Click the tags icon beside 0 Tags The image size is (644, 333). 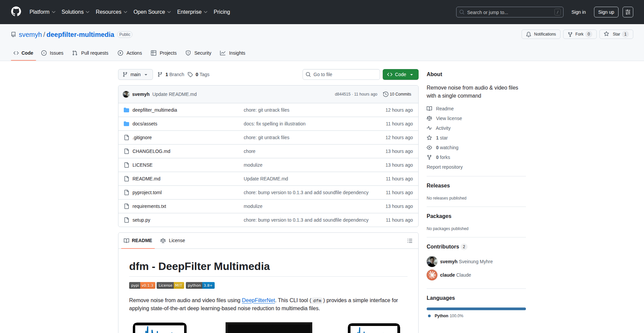(x=190, y=74)
